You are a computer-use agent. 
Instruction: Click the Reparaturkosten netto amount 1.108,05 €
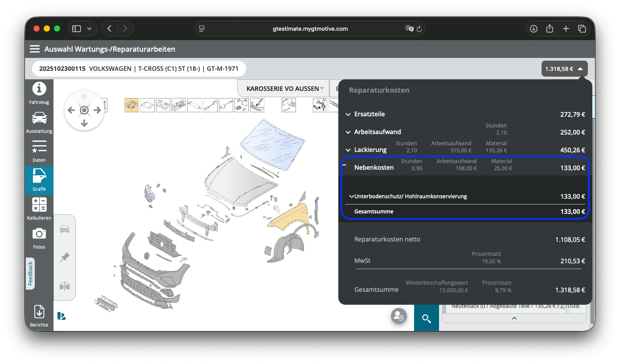(570, 239)
